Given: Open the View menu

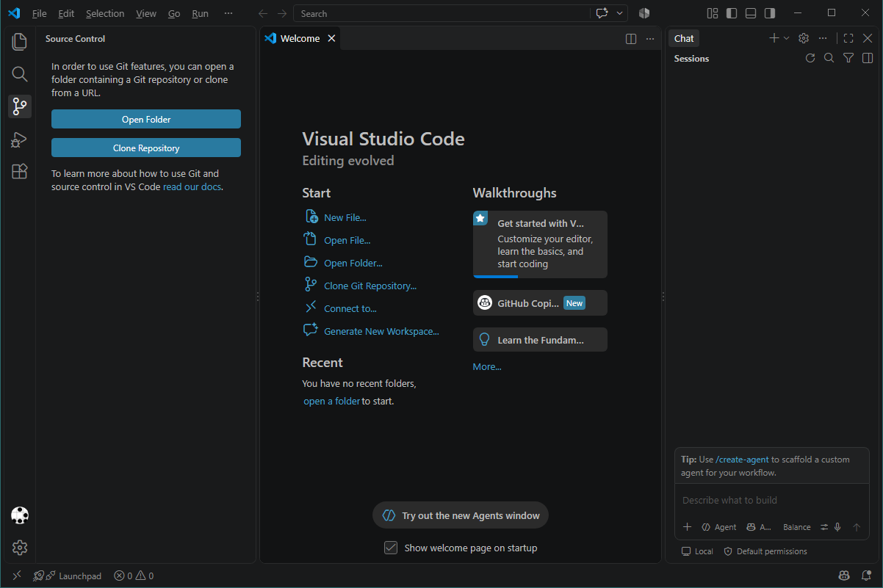Looking at the screenshot, I should tap(146, 13).
